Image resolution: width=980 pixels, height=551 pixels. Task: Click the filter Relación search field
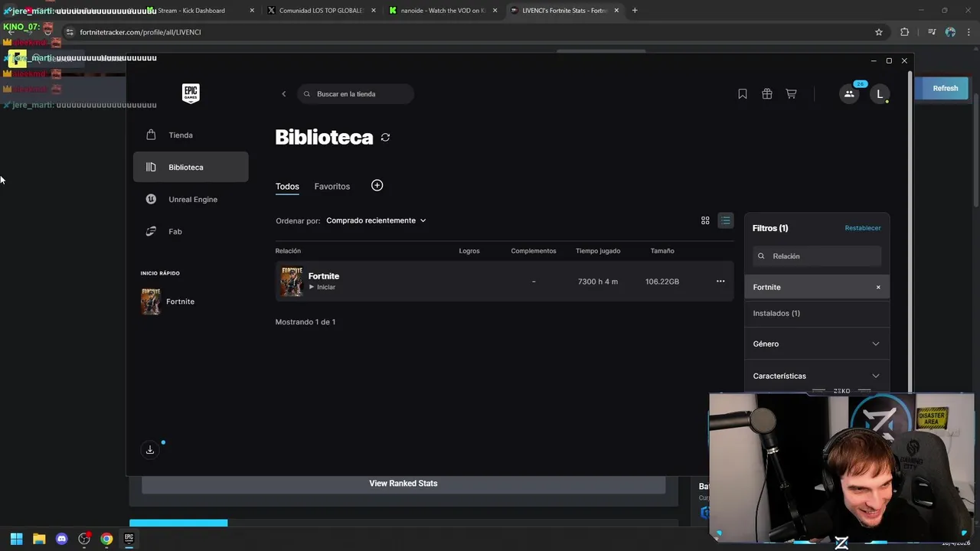(817, 256)
